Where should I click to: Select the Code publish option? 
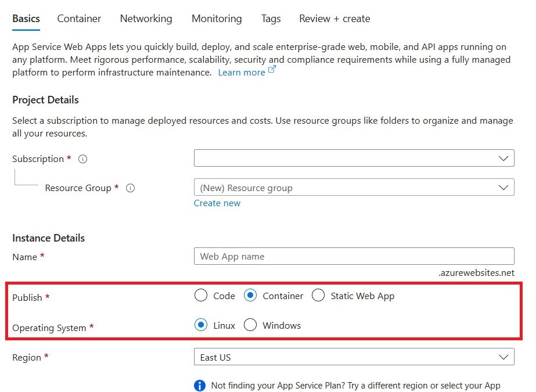pyautogui.click(x=201, y=295)
